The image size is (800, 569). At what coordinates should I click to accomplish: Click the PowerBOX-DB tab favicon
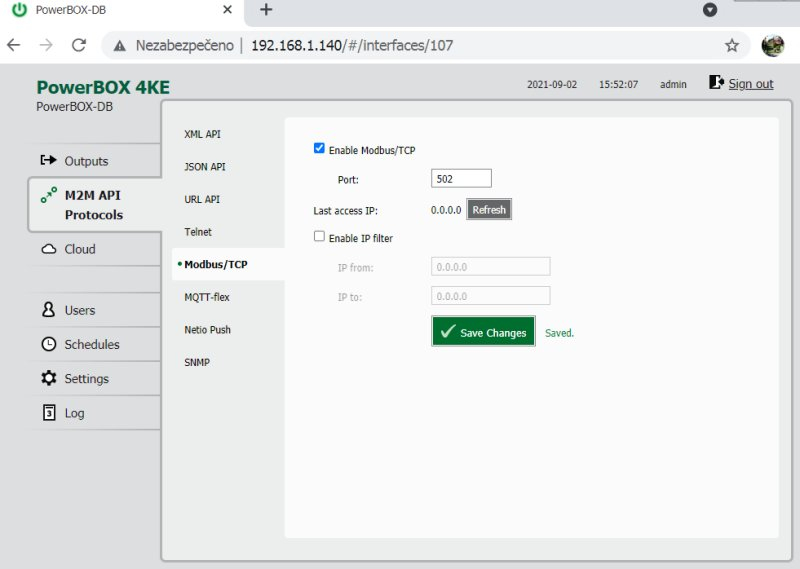(19, 10)
